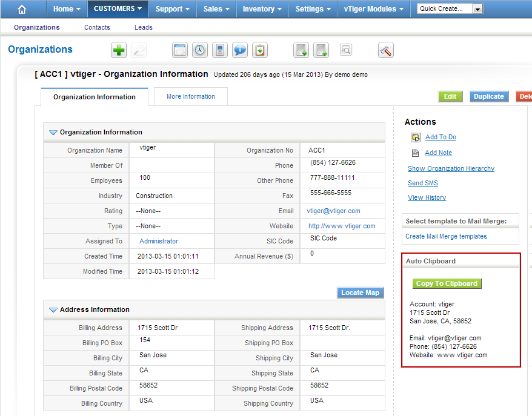Open the calendar icon in toolbar
532x416 pixels.
pyautogui.click(x=180, y=50)
